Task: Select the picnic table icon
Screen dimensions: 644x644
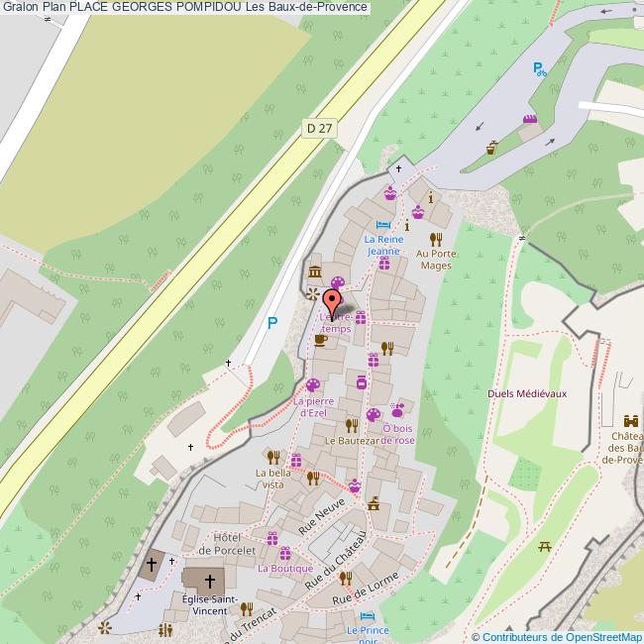Action: [x=545, y=546]
